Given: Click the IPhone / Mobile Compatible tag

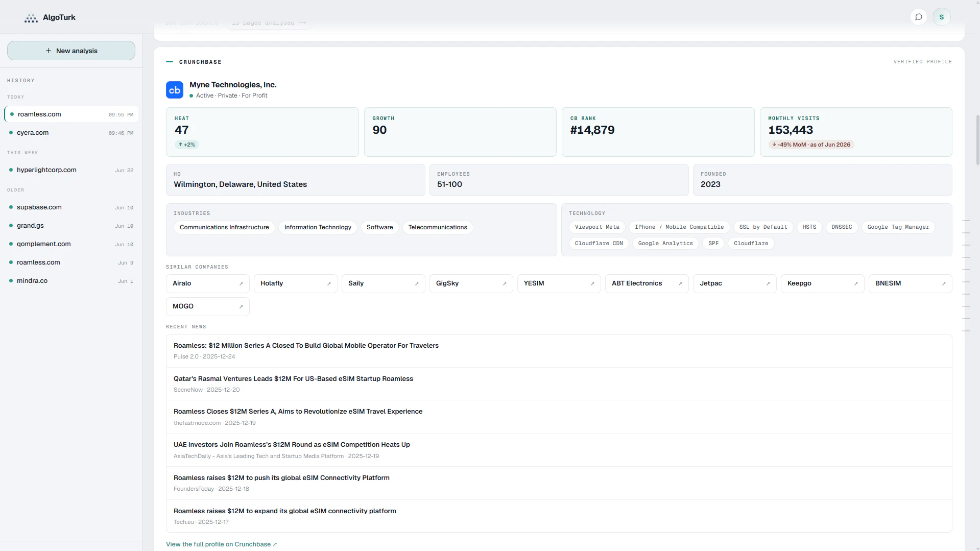Looking at the screenshot, I should 679,227.
